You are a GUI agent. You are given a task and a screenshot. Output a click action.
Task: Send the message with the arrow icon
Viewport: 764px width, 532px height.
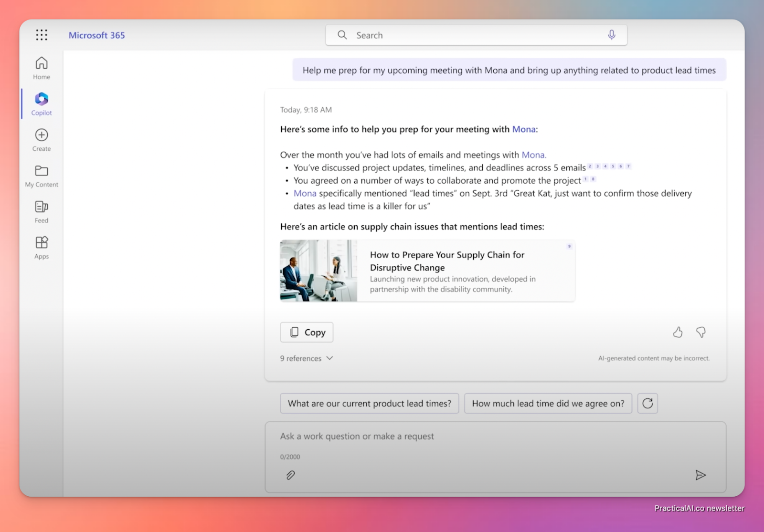pyautogui.click(x=700, y=475)
